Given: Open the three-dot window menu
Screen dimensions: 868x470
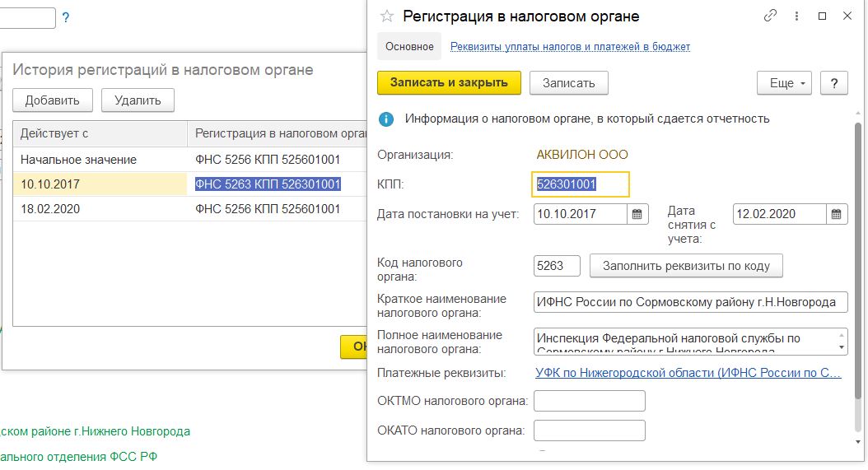Looking at the screenshot, I should 796,16.
